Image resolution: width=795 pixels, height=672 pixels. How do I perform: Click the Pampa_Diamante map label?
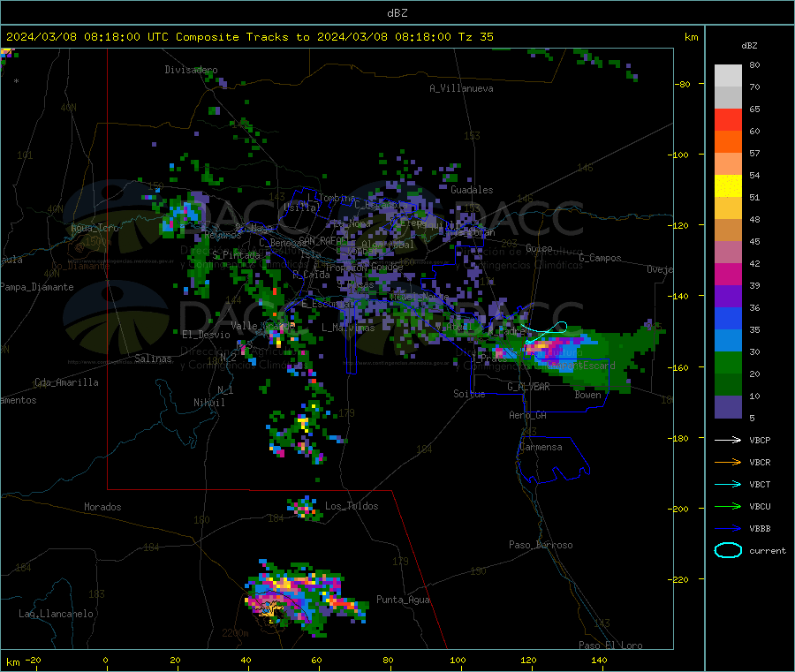(37, 287)
